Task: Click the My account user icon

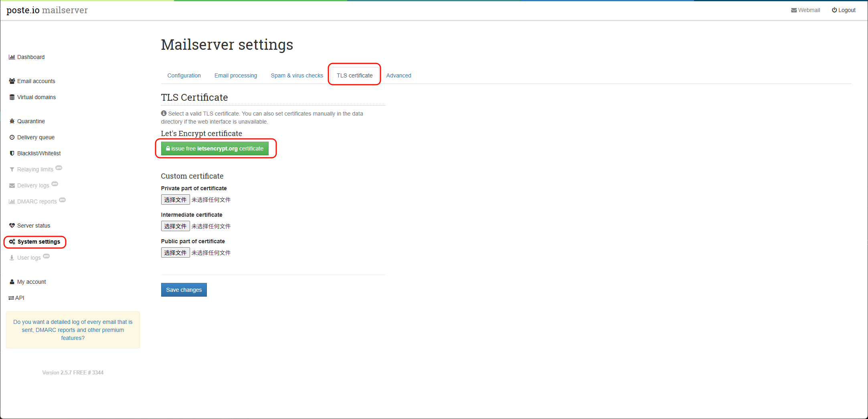Action: (12, 282)
